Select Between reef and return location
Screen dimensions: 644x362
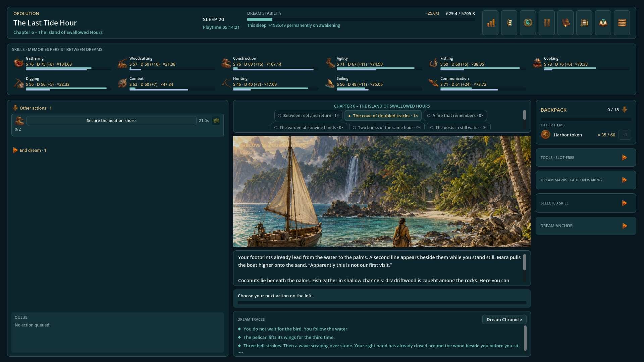(x=308, y=116)
